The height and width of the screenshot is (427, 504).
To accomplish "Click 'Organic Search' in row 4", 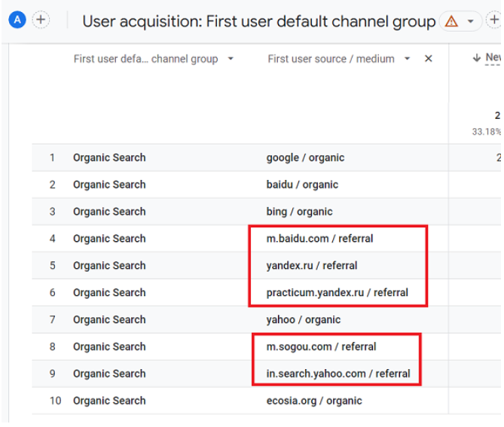I will pyautogui.click(x=109, y=239).
